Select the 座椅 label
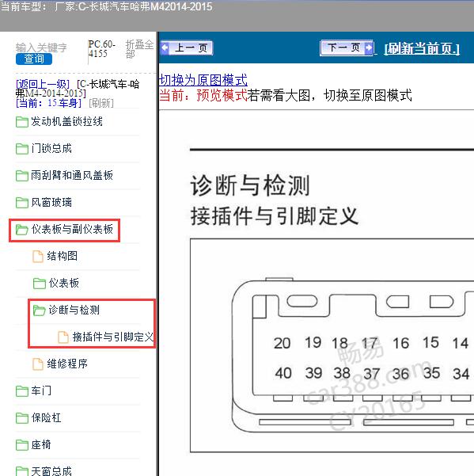The image size is (474, 476). click(x=41, y=445)
